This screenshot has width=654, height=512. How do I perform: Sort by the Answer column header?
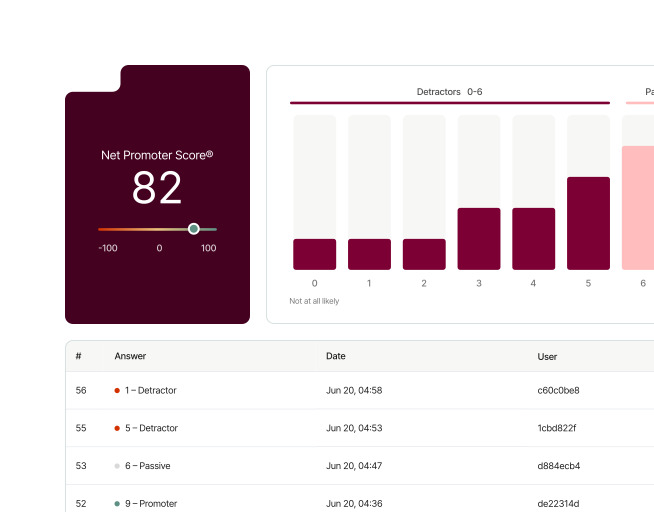click(x=130, y=356)
